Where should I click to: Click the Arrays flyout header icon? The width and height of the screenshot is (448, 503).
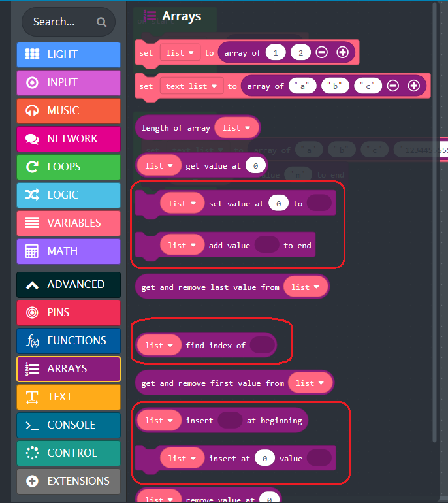pyautogui.click(x=150, y=16)
